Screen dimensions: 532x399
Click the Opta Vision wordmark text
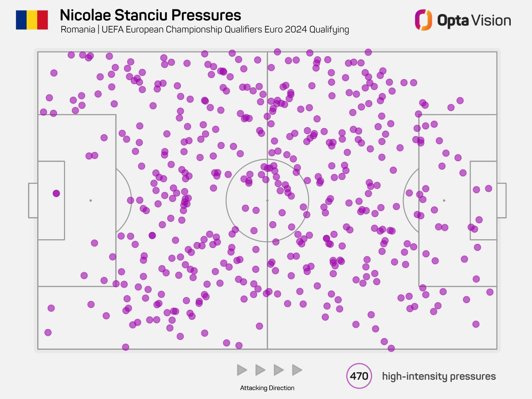point(474,20)
